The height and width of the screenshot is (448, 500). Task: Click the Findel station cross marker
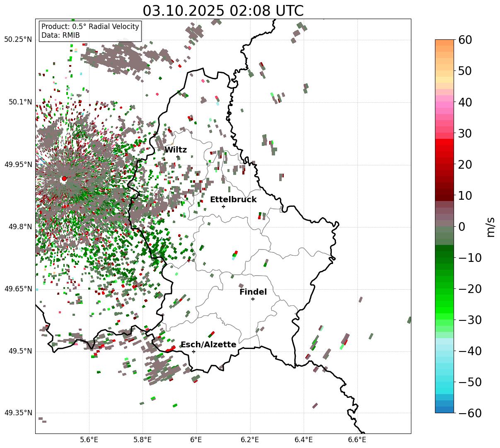pos(253,299)
